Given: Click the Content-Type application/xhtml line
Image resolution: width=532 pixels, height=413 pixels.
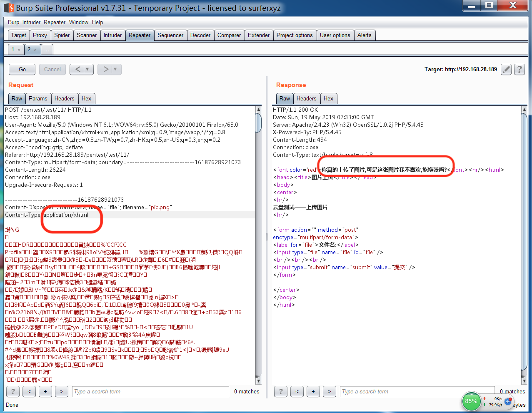Looking at the screenshot, I should [47, 215].
